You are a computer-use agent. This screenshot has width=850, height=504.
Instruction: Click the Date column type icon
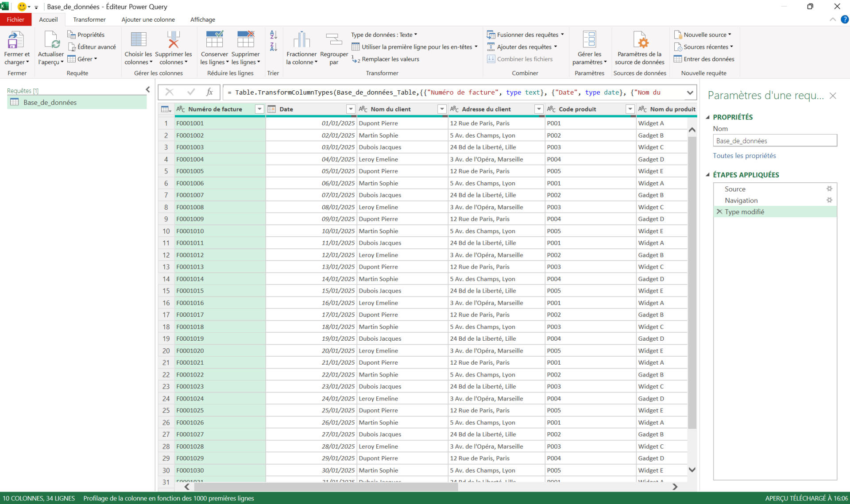click(x=272, y=109)
